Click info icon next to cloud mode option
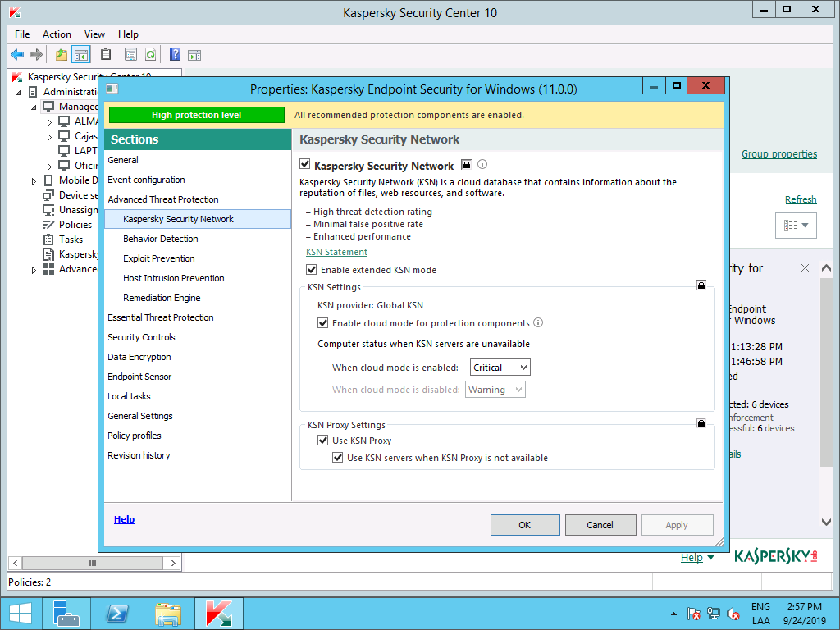 pos(538,322)
